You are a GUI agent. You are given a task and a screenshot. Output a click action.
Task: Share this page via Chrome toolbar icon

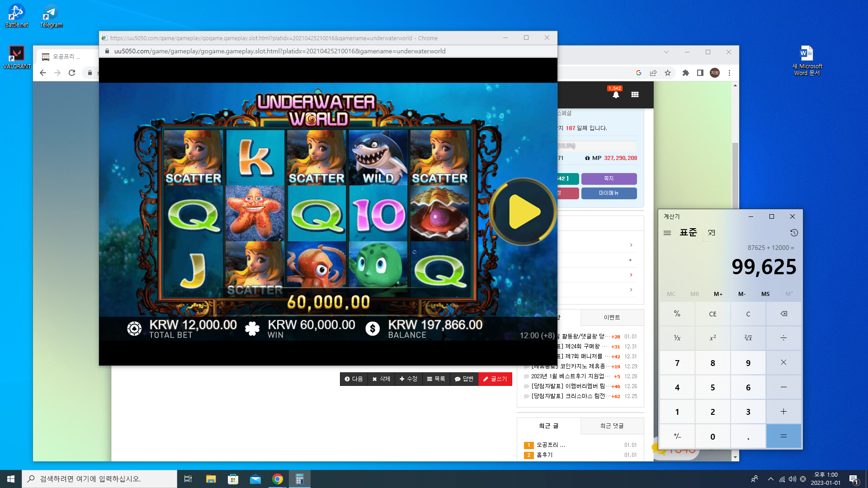[653, 73]
